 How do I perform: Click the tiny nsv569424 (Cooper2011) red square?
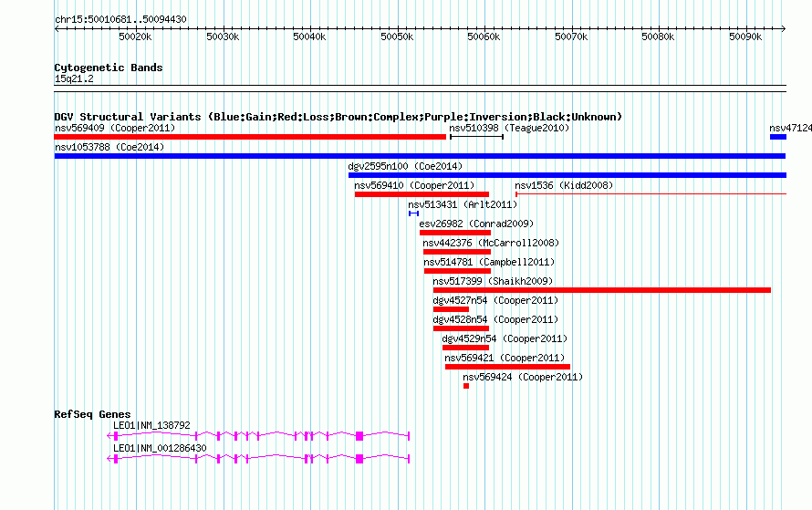(466, 386)
